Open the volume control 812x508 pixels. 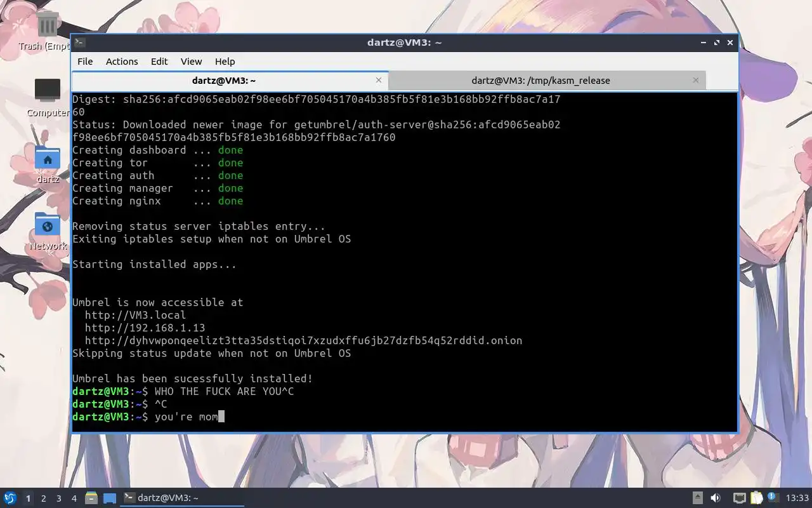click(716, 498)
